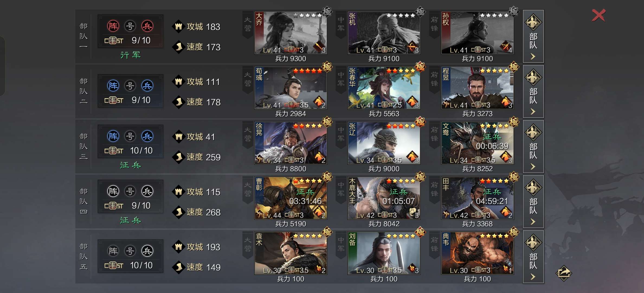Tap the red 阵 formation icon in 部队一

[113, 26]
